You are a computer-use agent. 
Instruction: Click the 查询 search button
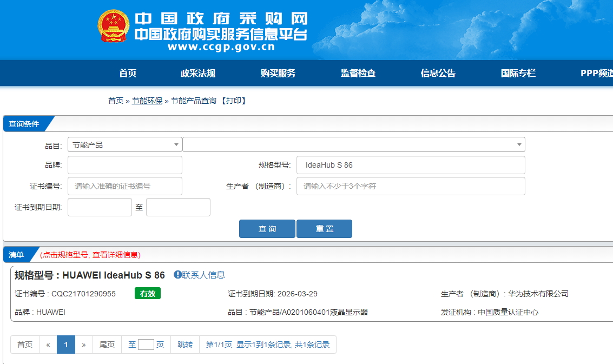[x=267, y=229]
